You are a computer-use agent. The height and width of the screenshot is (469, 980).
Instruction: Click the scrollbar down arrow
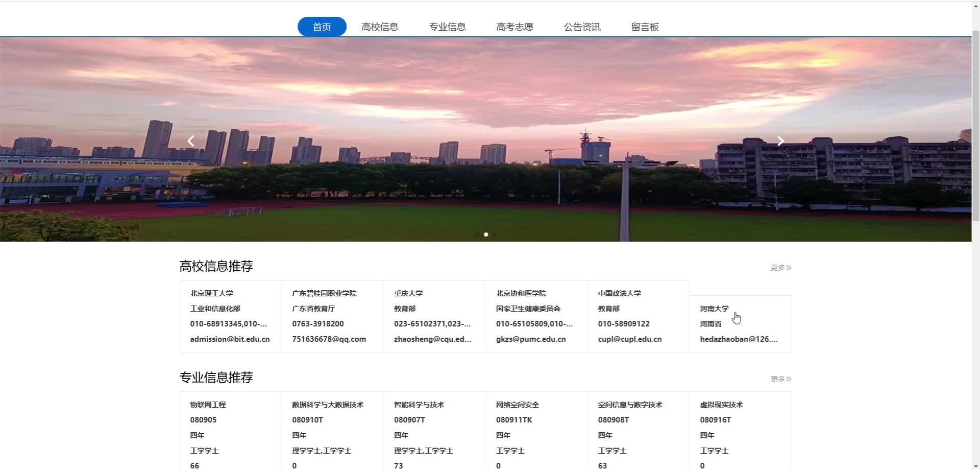click(975, 464)
